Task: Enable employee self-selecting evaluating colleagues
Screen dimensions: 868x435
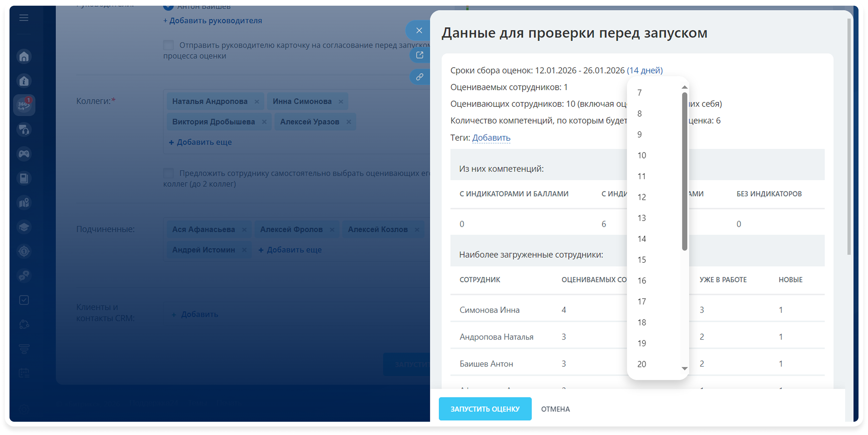Action: pyautogui.click(x=168, y=173)
